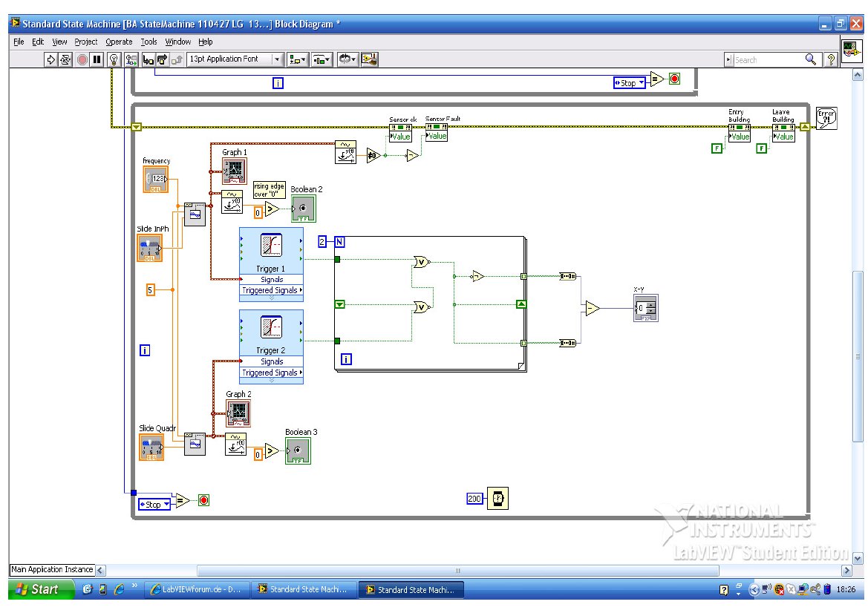Select the X-Y numeric indicator terminal
The height and width of the screenshot is (613, 868).
tap(645, 308)
